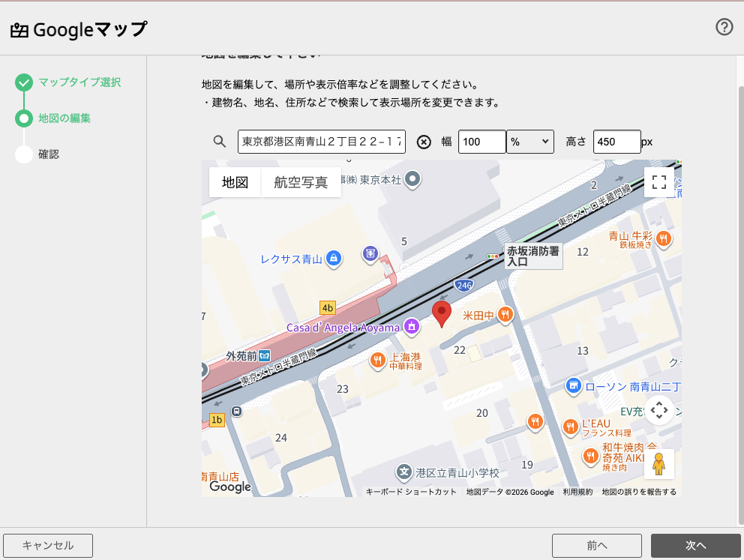744x560 pixels.
Task: Click the 和牛焼肉 奇苑 AIKI restaurant marker
Action: [x=590, y=457]
